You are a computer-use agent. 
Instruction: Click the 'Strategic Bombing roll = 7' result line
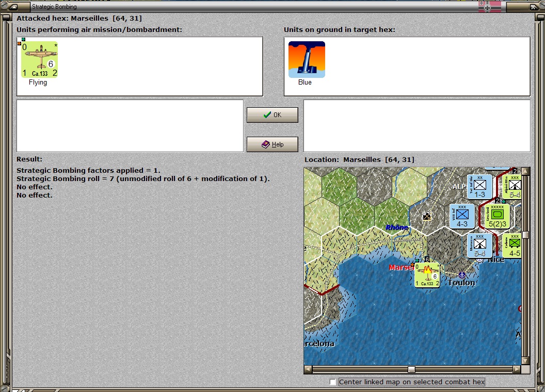pyautogui.click(x=143, y=178)
